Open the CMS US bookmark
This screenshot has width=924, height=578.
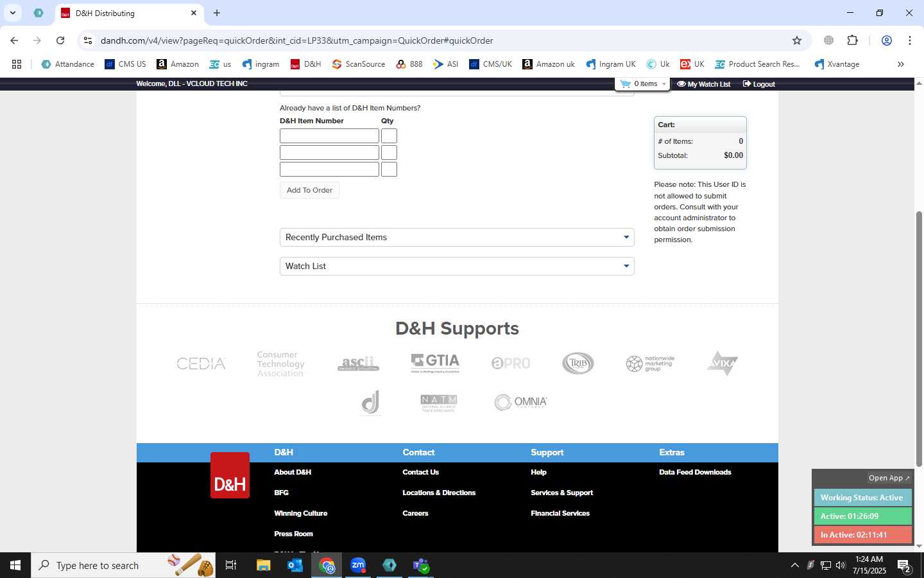[x=125, y=64]
